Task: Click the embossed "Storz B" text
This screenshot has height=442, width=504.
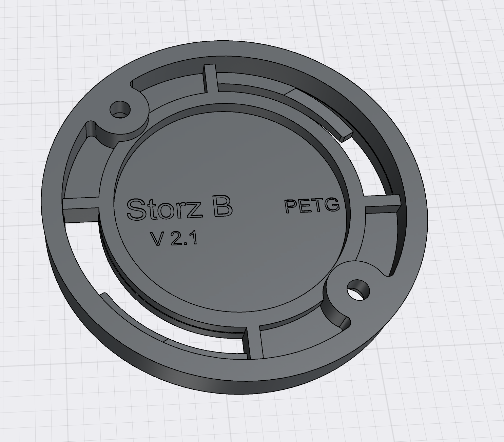Action: (x=179, y=207)
